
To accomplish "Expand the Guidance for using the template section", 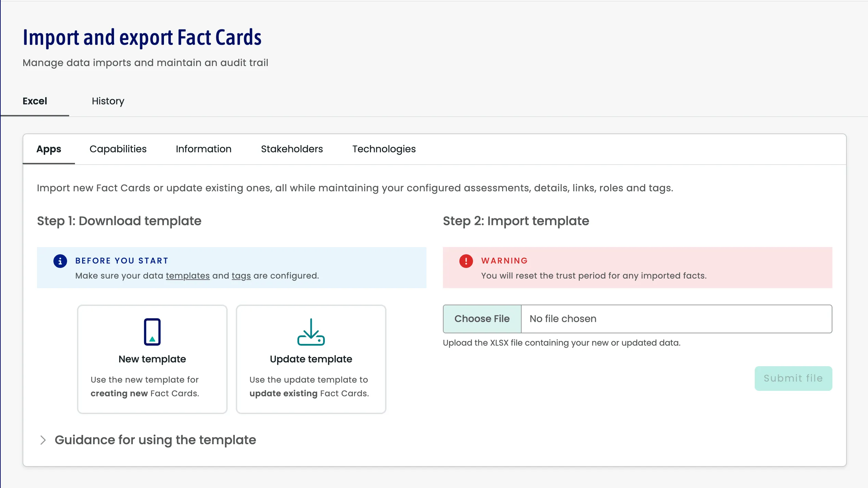I will pyautogui.click(x=155, y=440).
